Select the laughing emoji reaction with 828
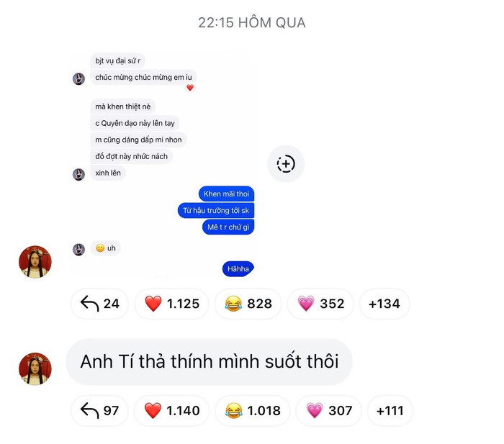The width and height of the screenshot is (504, 444). (248, 304)
